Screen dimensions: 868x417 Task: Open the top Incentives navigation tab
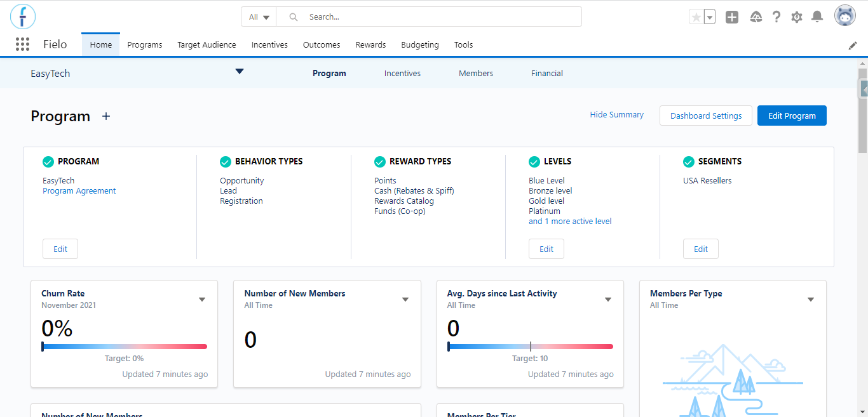[269, 44]
